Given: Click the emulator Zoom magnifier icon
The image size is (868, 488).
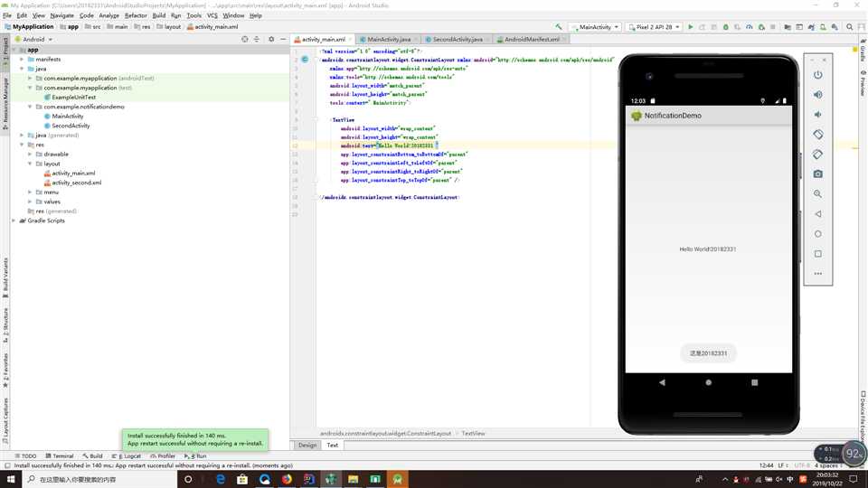Looking at the screenshot, I should pos(817,194).
